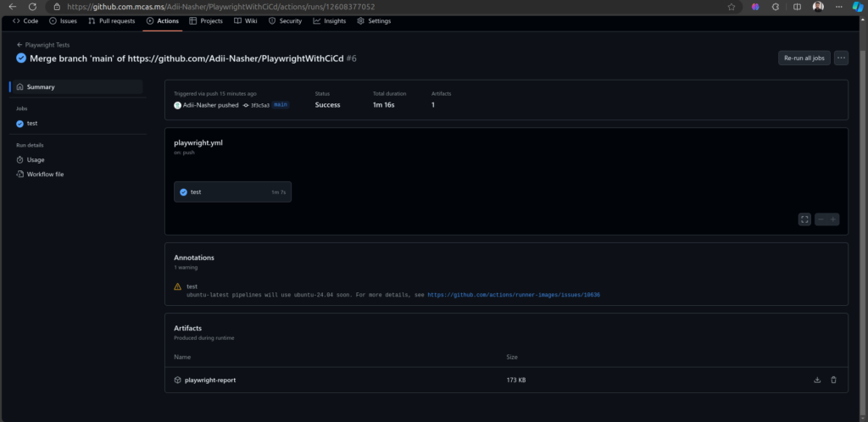Open the three-dot workflow options menu
Image resolution: width=868 pixels, height=422 pixels.
click(x=841, y=58)
